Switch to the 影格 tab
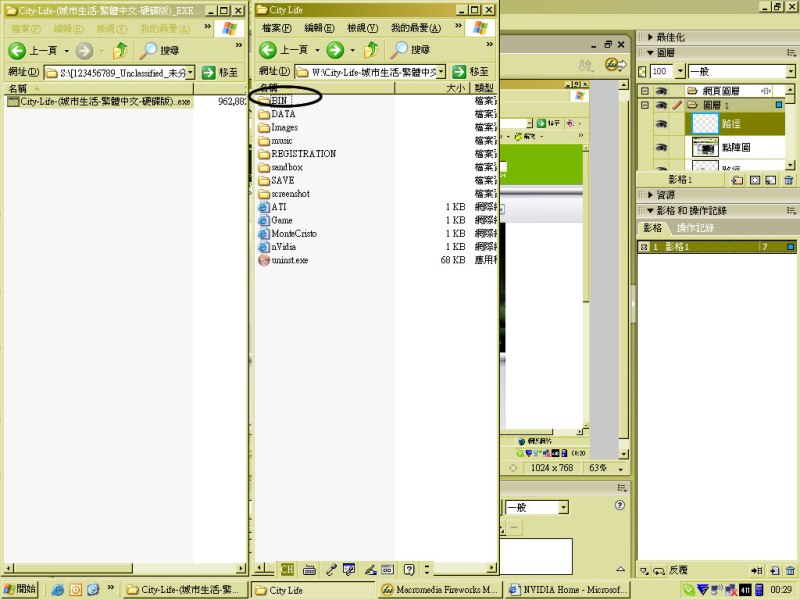 tap(653, 228)
